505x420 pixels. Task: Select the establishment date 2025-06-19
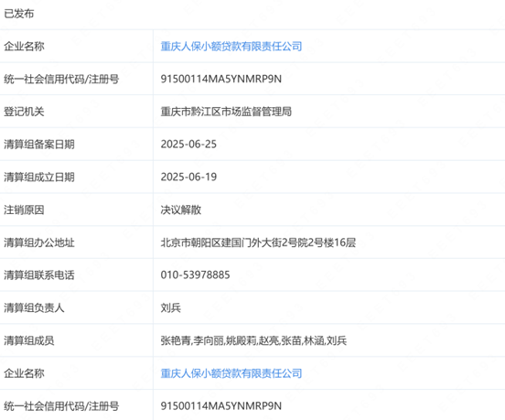pyautogui.click(x=188, y=178)
